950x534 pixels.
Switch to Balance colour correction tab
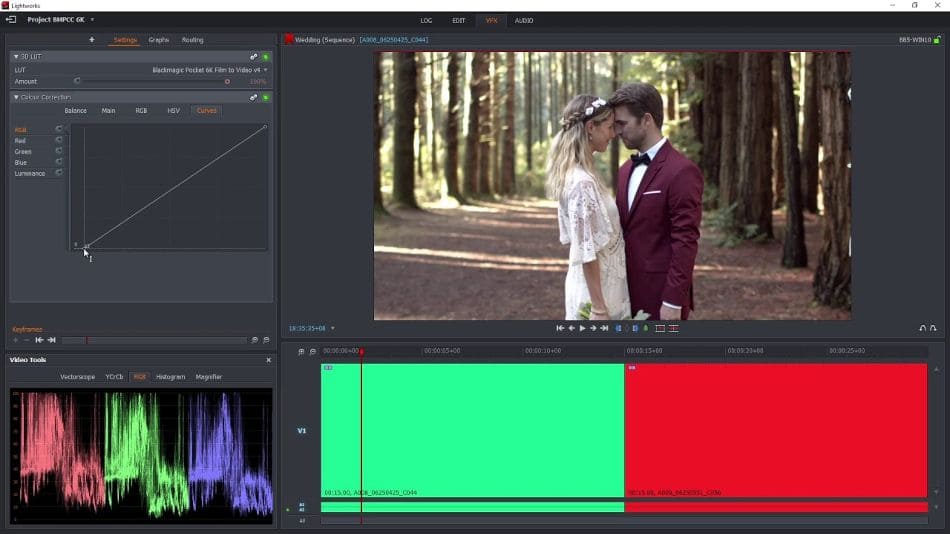76,110
